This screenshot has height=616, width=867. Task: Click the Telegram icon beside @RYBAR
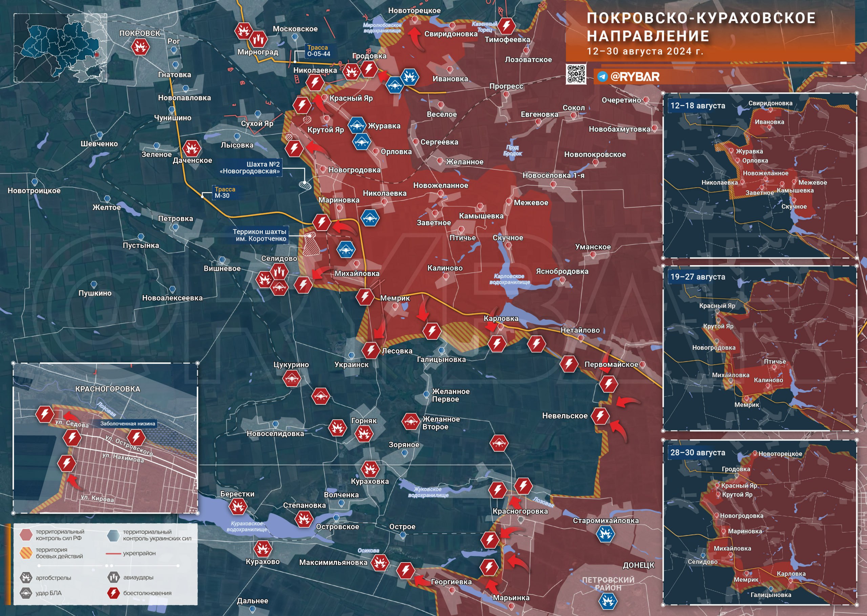602,77
